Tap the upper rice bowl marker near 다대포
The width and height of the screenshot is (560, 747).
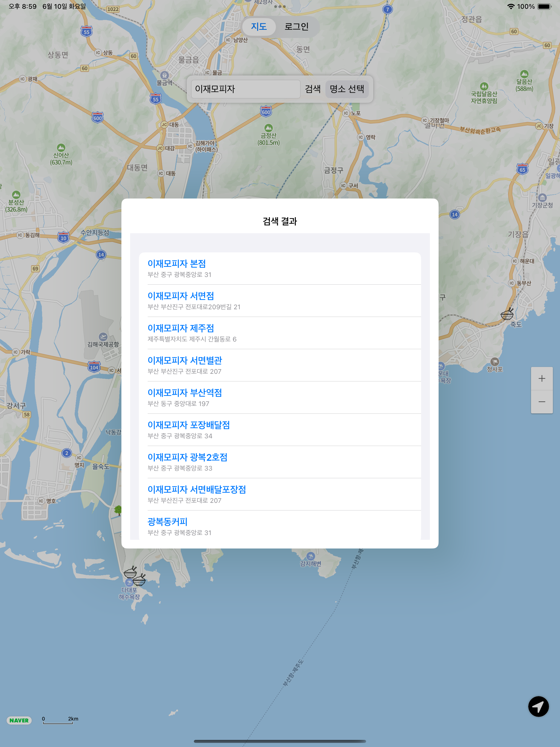click(x=130, y=572)
